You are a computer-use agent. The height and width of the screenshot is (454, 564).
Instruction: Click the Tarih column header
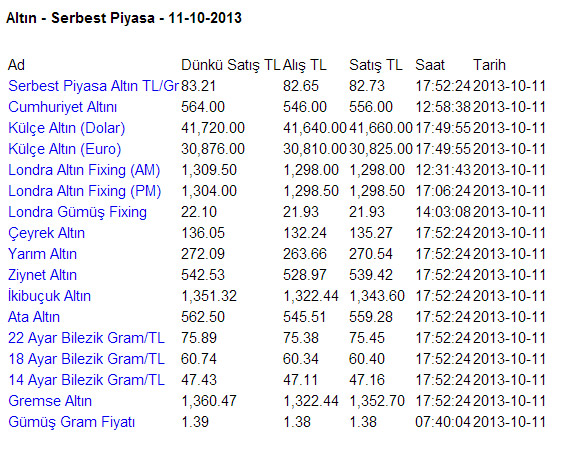489,65
